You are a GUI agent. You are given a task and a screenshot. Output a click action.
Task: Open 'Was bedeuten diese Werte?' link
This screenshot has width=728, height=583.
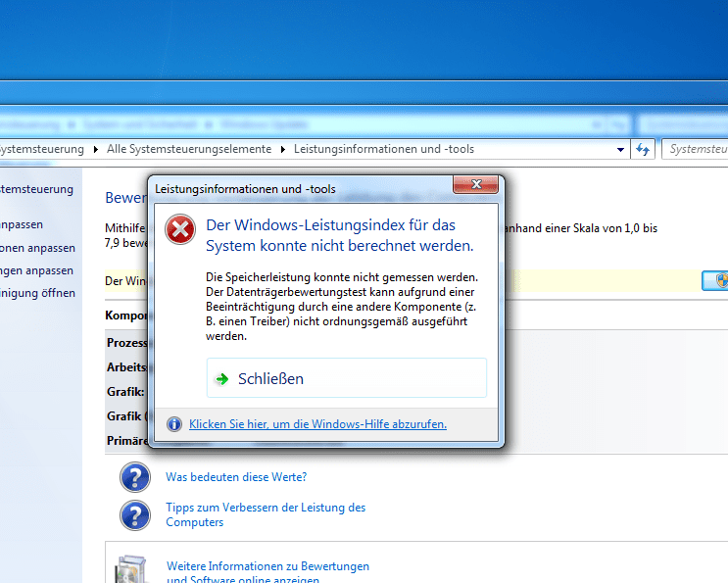click(236, 477)
